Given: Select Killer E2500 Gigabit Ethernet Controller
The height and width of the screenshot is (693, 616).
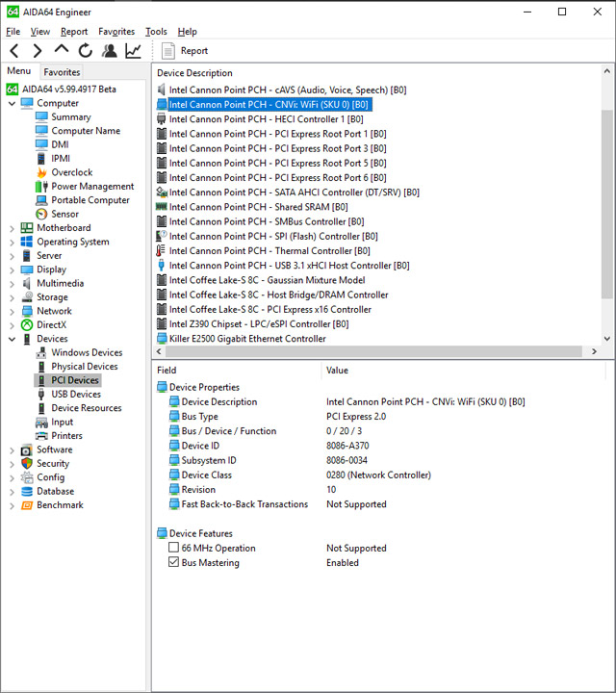Looking at the screenshot, I should [247, 339].
